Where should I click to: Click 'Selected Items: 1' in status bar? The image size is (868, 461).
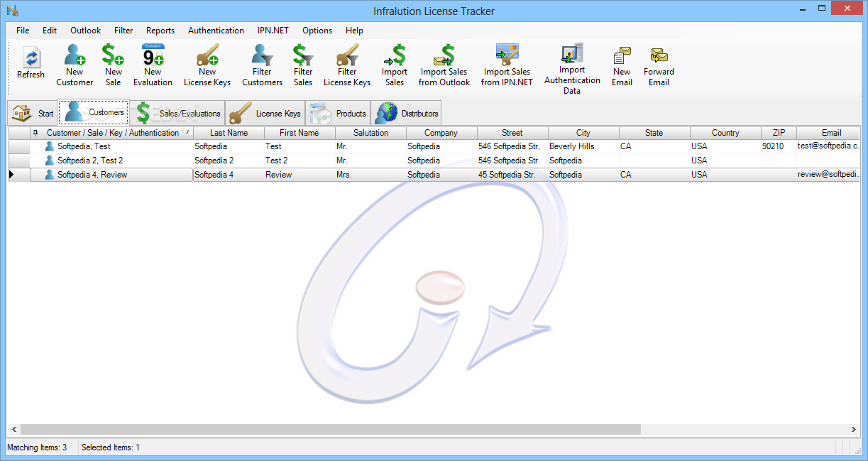(x=111, y=448)
